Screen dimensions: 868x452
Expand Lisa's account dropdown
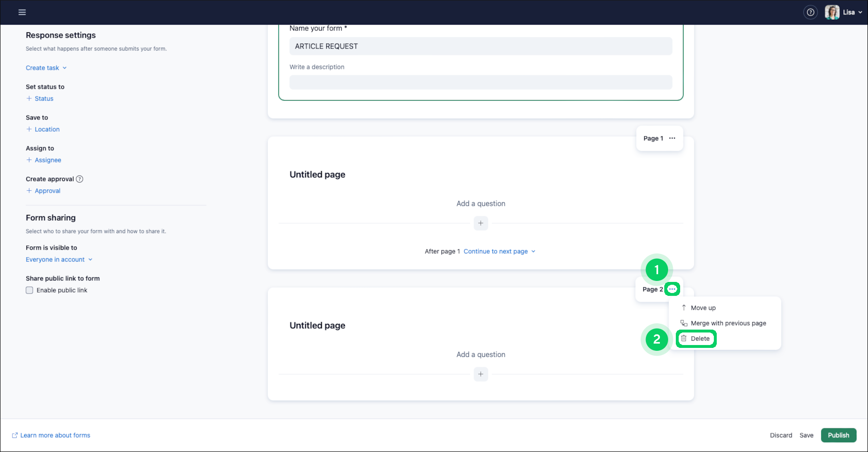pyautogui.click(x=861, y=12)
